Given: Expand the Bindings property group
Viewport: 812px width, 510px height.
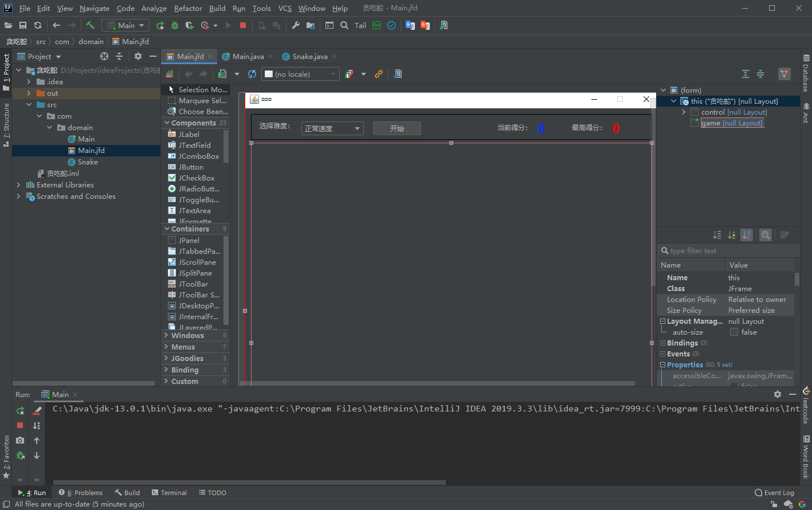Looking at the screenshot, I should [x=662, y=343].
